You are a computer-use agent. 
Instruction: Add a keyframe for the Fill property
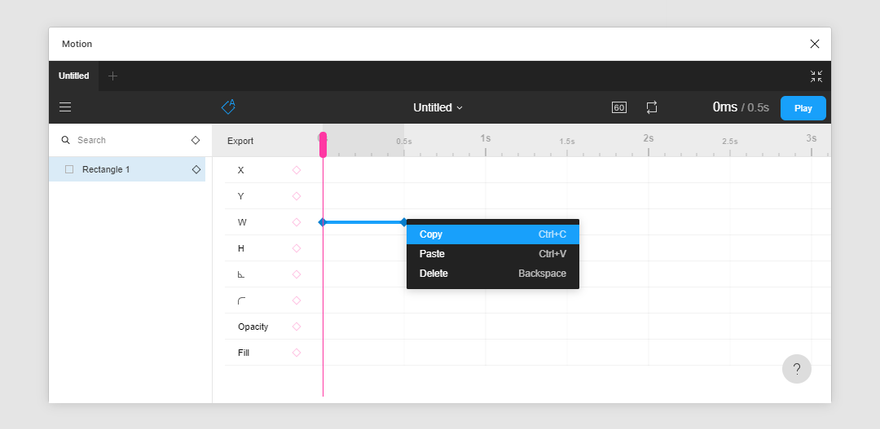[x=296, y=353]
